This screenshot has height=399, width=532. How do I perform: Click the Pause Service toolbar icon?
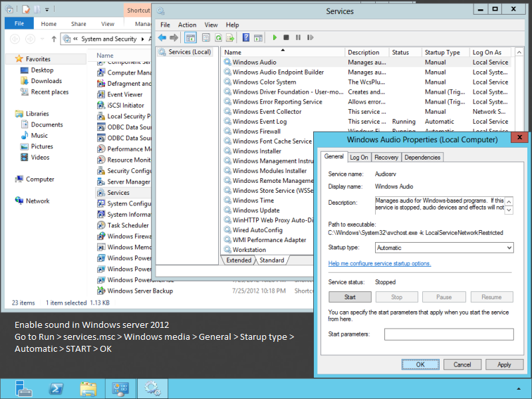pos(298,38)
